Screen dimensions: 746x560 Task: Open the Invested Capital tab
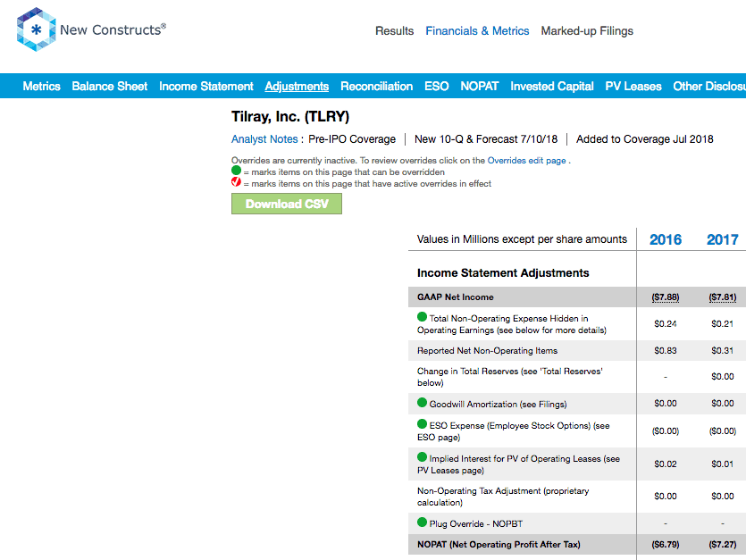pos(552,86)
